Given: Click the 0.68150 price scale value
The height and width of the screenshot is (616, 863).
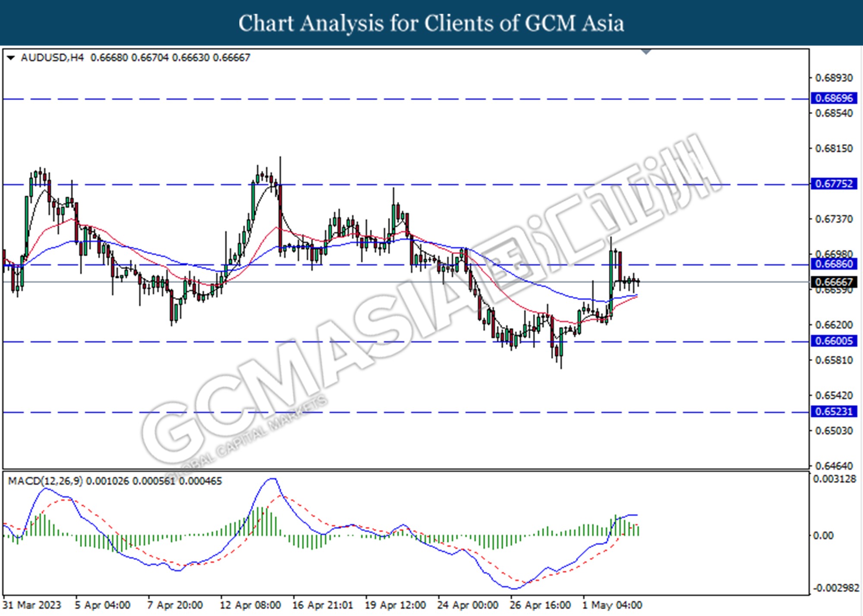Looking at the screenshot, I should coord(834,148).
